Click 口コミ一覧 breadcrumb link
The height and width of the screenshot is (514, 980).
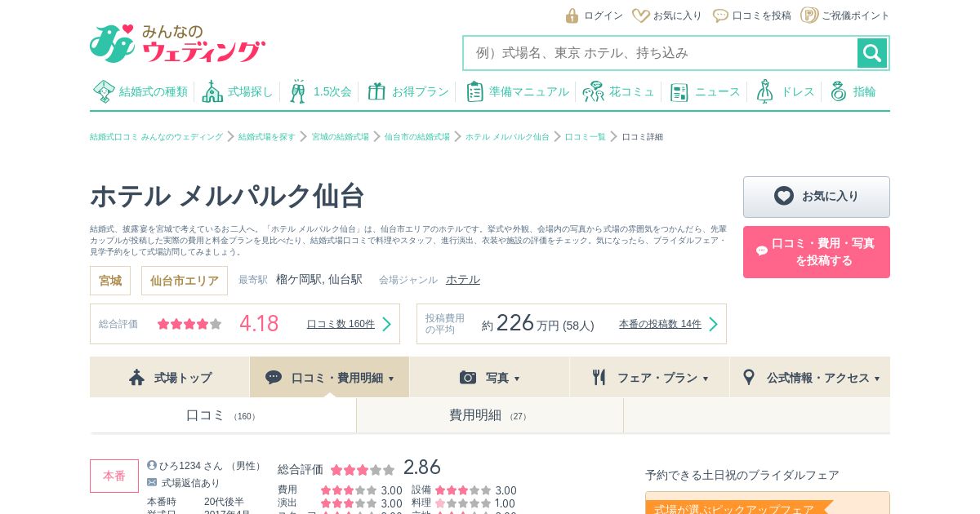586,137
